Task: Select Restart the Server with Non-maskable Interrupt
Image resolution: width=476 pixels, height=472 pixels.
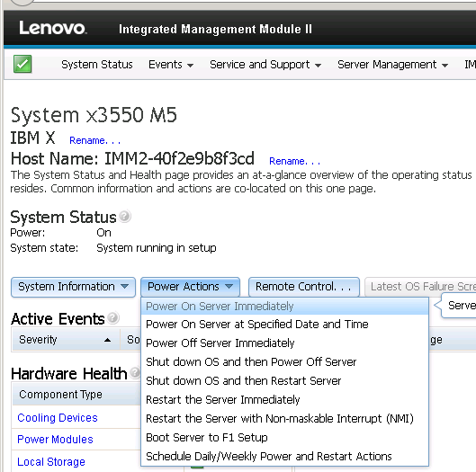Action: (284, 419)
